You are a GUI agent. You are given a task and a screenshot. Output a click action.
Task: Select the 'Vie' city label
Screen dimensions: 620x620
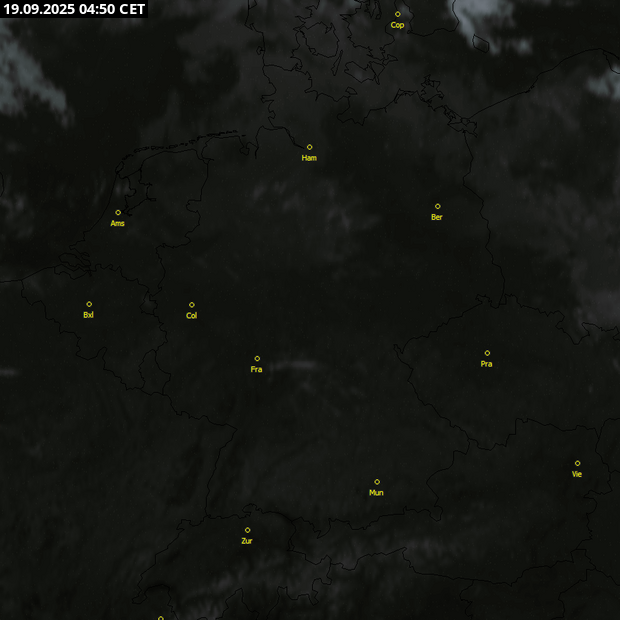click(577, 474)
